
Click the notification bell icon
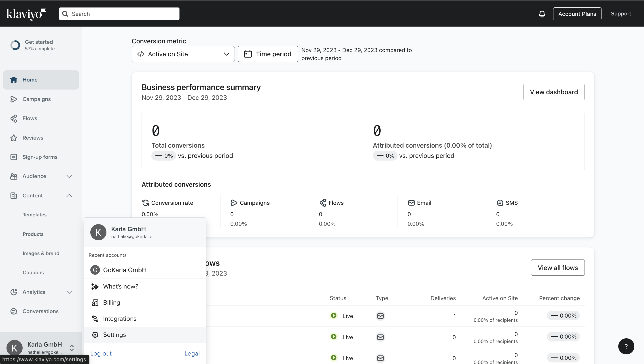pos(542,14)
